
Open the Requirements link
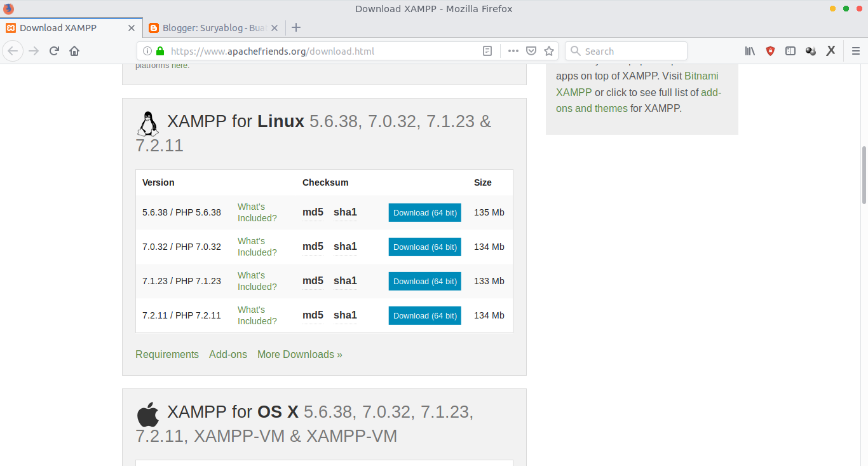(167, 354)
